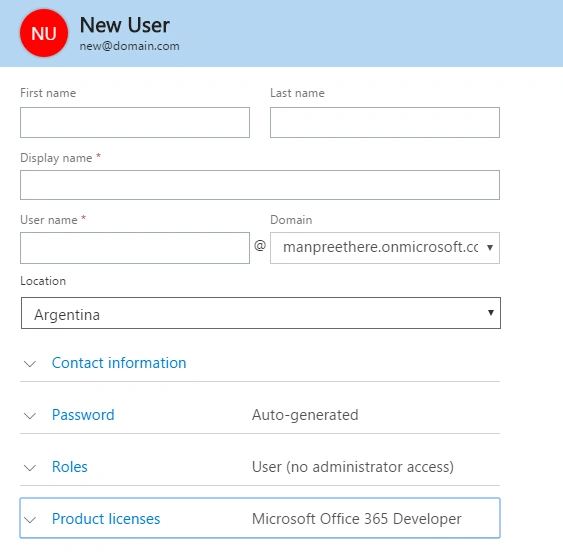Click the User (no administrator access) summary
The image size is (563, 553).
click(x=353, y=467)
